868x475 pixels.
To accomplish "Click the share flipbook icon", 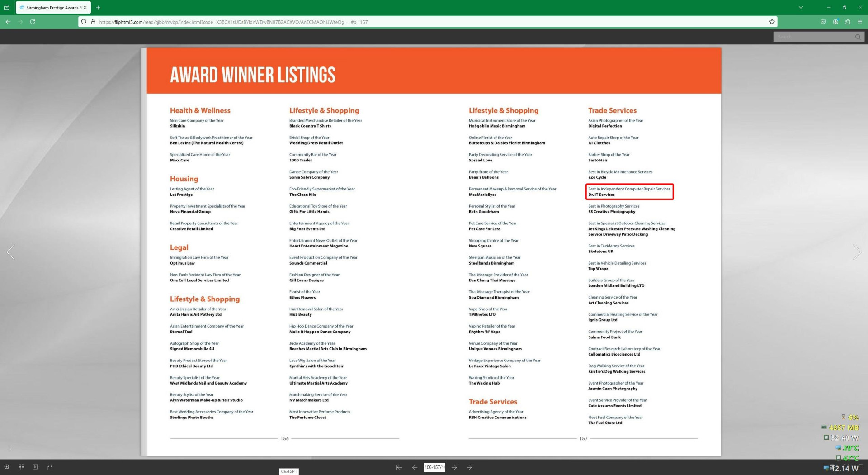I will click(x=50, y=467).
